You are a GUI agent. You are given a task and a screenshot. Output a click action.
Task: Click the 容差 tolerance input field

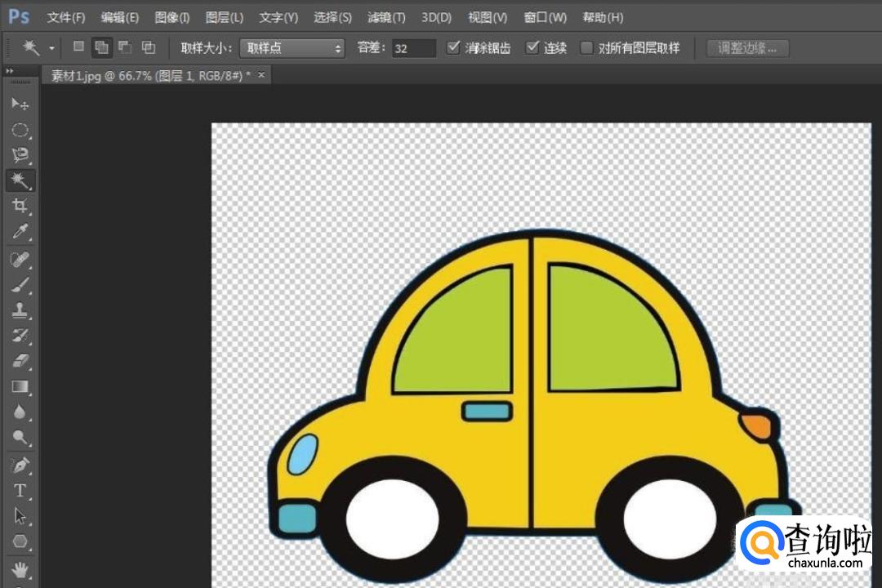click(x=413, y=48)
